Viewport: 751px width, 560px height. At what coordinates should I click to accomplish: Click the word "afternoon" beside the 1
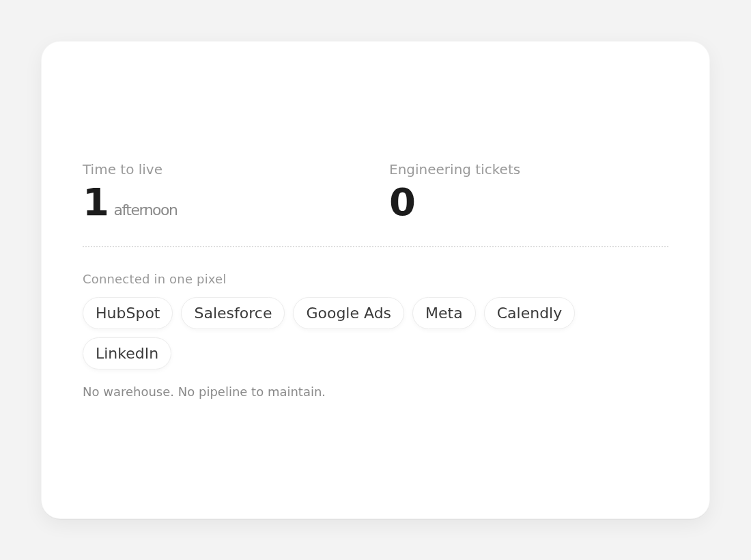[x=145, y=210]
